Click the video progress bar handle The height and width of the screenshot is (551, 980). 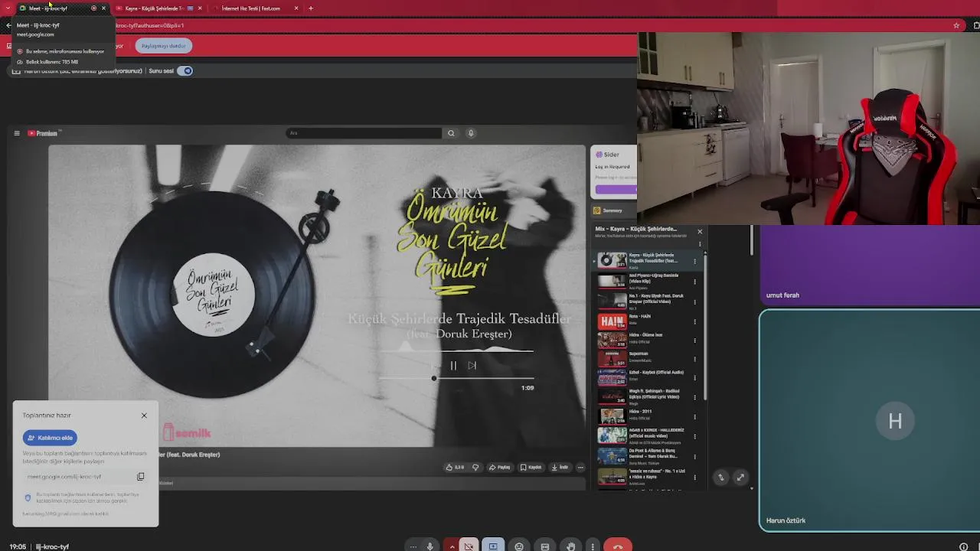click(x=434, y=378)
